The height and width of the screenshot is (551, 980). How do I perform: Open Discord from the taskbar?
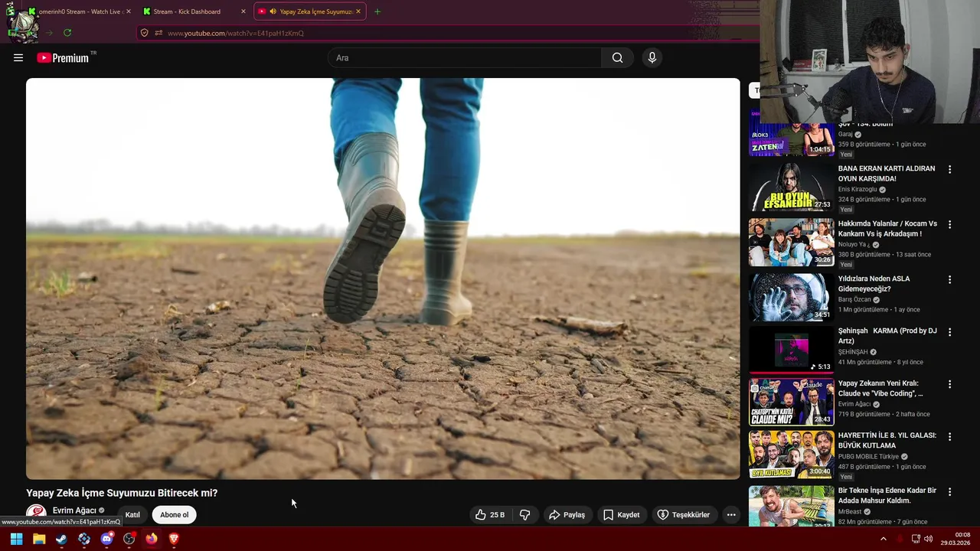tap(106, 539)
